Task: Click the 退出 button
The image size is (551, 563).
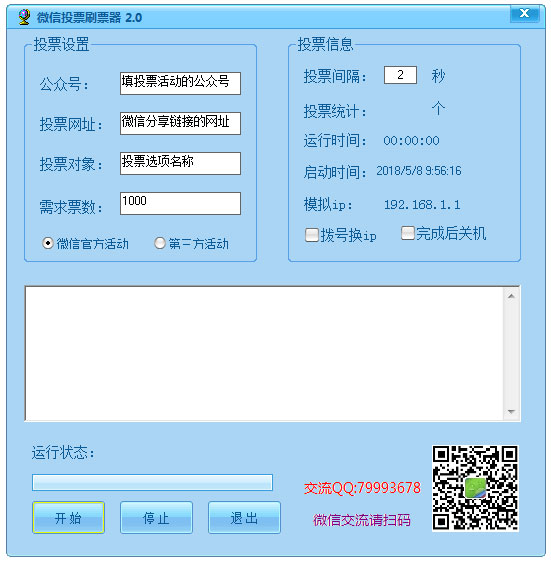Action: (x=244, y=517)
